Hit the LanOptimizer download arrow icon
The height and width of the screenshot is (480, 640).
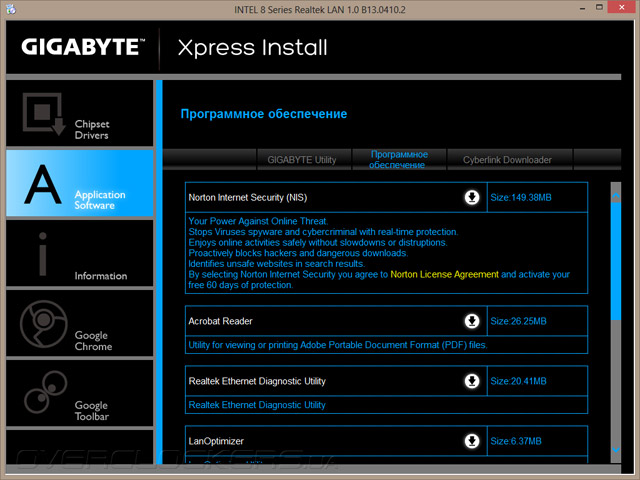pyautogui.click(x=472, y=441)
